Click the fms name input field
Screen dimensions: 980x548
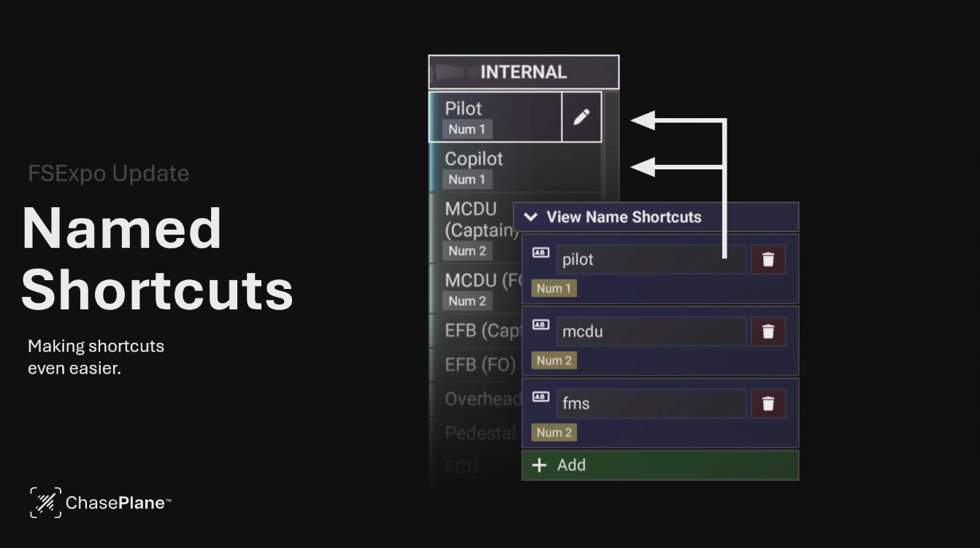(651, 404)
